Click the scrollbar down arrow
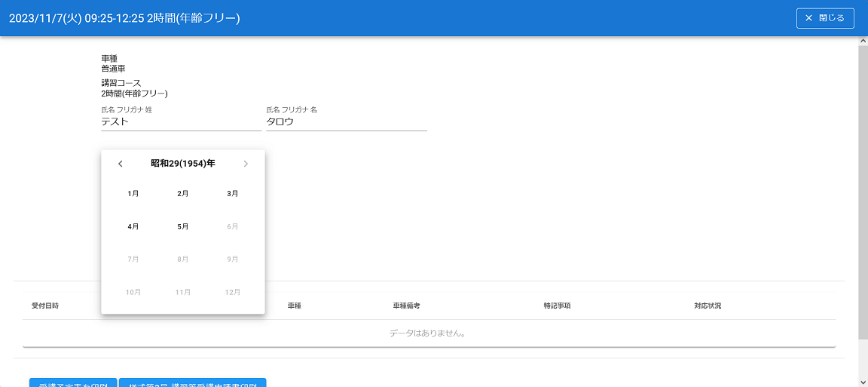This screenshot has width=868, height=387. point(863,382)
